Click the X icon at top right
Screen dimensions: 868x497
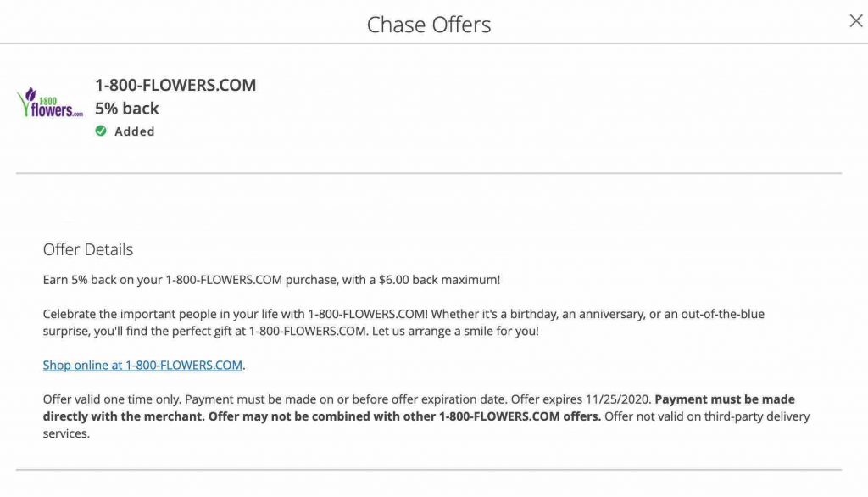click(x=855, y=20)
